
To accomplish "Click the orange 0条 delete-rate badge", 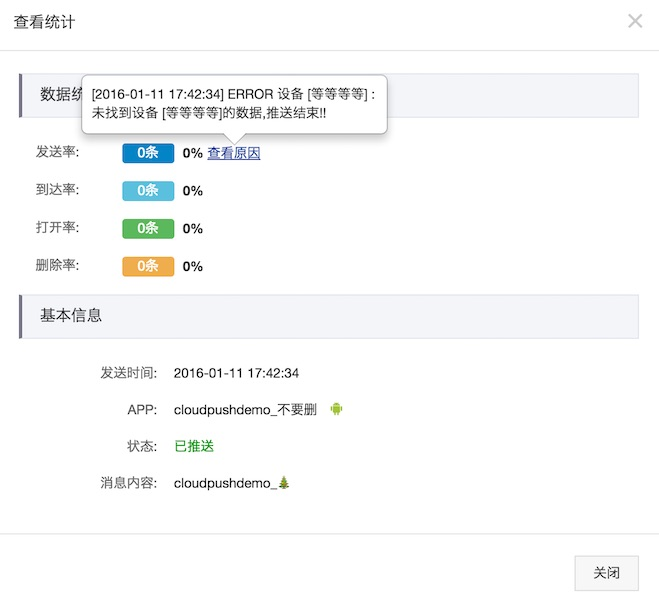I will [148, 266].
